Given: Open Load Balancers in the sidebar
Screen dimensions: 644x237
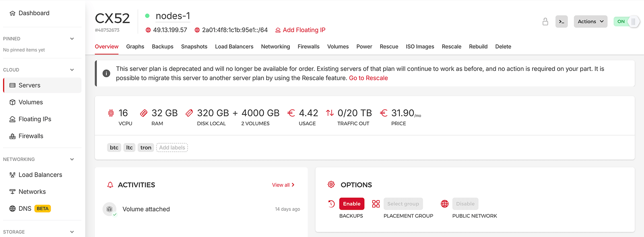Looking at the screenshot, I should click(40, 175).
